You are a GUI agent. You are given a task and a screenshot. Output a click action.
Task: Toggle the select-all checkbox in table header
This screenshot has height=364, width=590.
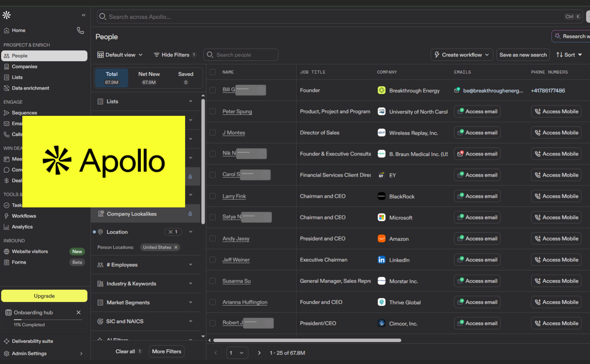click(212, 72)
